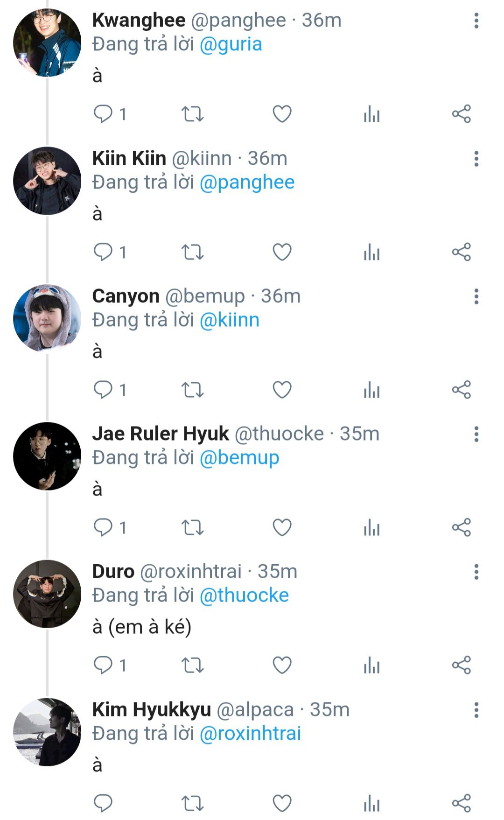Like Kwanghee's tweet
This screenshot has height=820, width=504.
pos(282,114)
